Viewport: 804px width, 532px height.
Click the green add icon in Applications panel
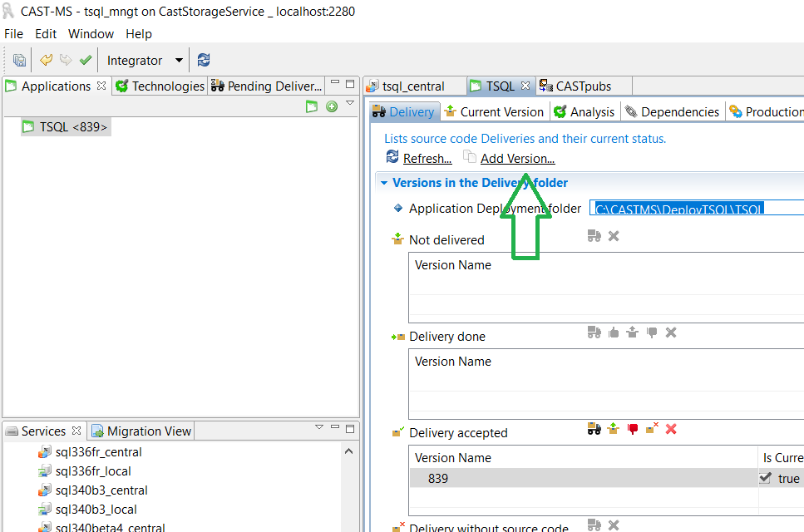click(332, 106)
